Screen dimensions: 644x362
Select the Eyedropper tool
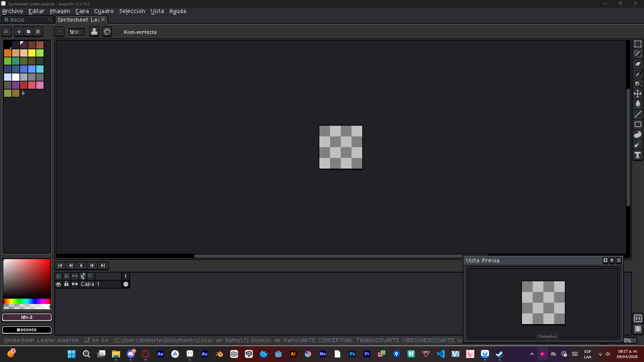(x=638, y=74)
